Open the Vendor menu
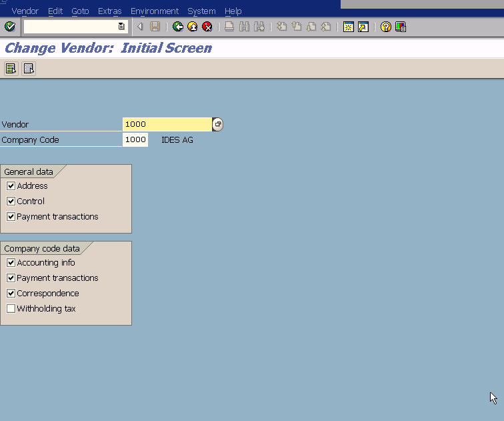This screenshot has height=421, width=504. (x=25, y=11)
